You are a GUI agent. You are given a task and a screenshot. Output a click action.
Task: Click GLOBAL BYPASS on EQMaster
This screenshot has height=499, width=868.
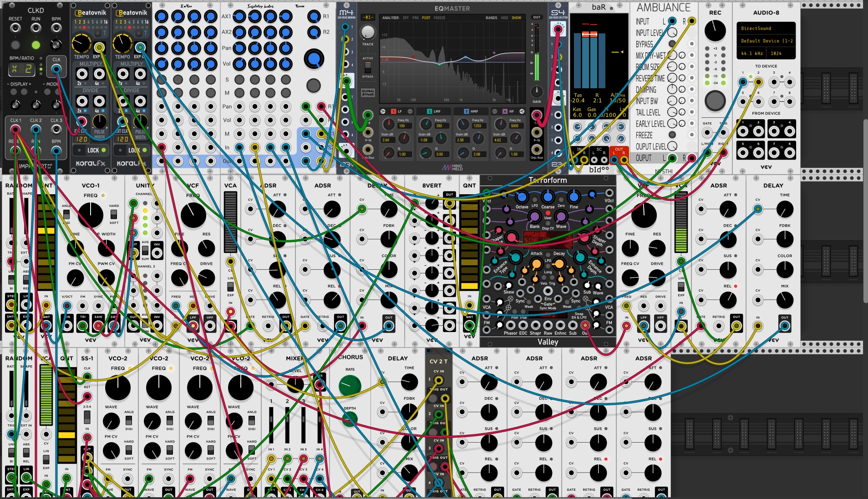pyautogui.click(x=368, y=92)
